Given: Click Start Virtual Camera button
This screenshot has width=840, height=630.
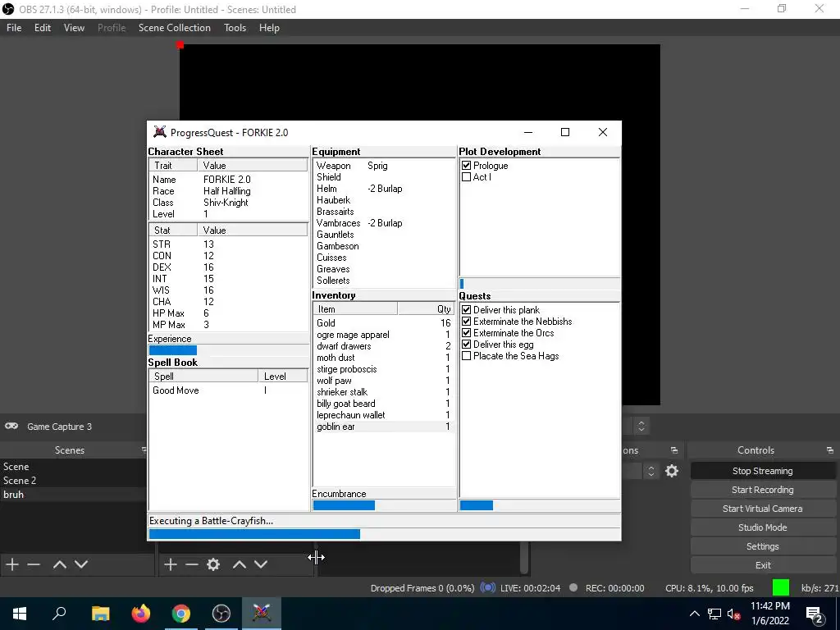Looking at the screenshot, I should click(x=762, y=509).
